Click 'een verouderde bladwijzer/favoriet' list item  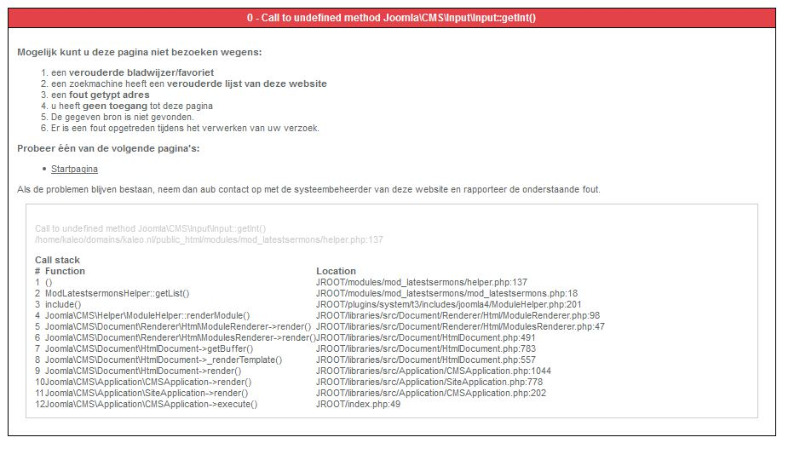pos(132,73)
